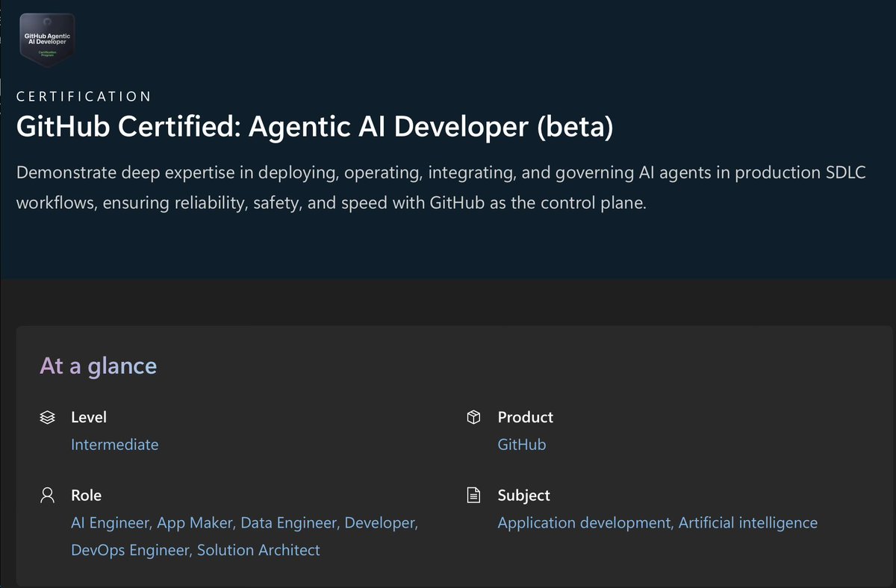This screenshot has width=896, height=588.
Task: Open the AI Engineer role link
Action: (x=111, y=523)
